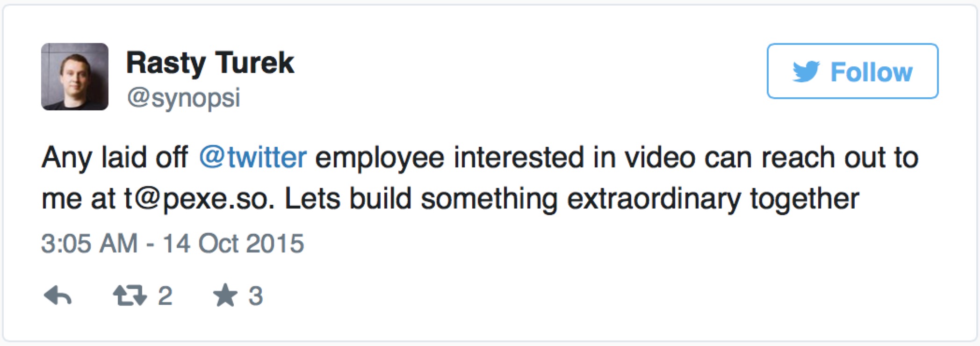Click the Rasty Turek display name
This screenshot has width=980, height=346.
[210, 63]
